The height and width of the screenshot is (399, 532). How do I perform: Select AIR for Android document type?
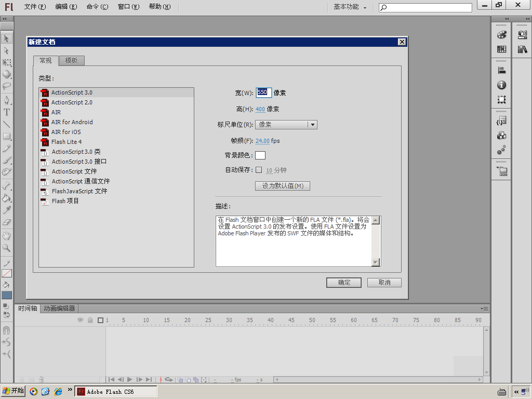click(116, 122)
